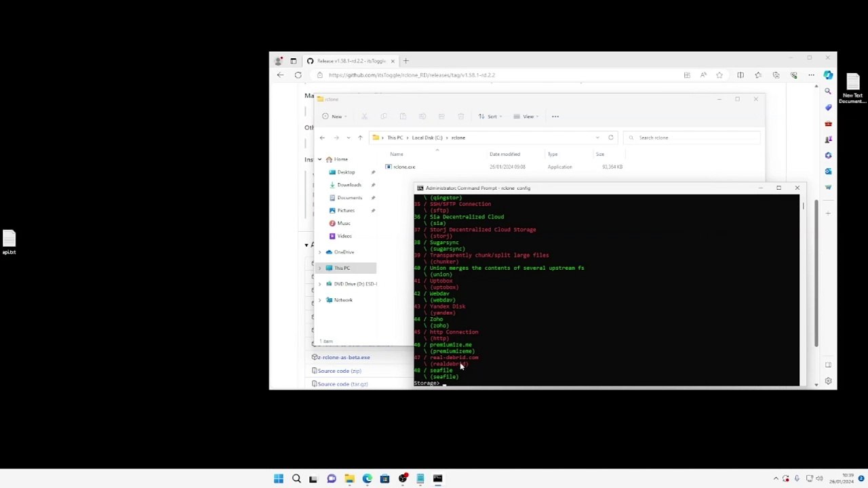Viewport: 868px width, 488px height.
Task: Open the Edge profile icon
Action: (x=279, y=61)
